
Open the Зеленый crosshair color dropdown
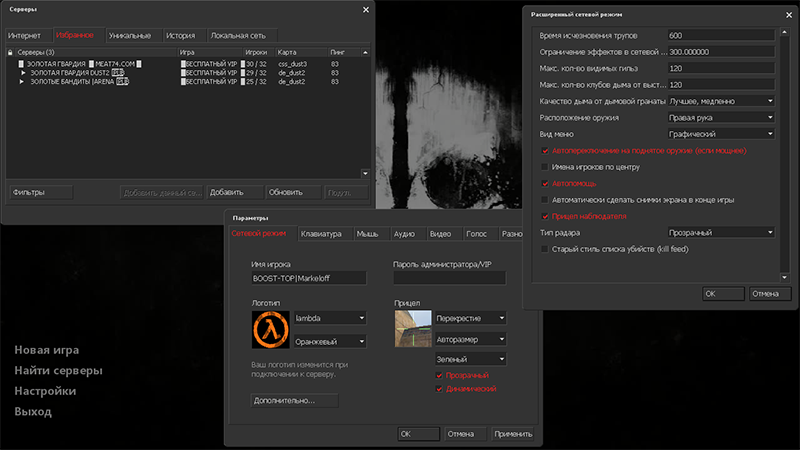(470, 359)
